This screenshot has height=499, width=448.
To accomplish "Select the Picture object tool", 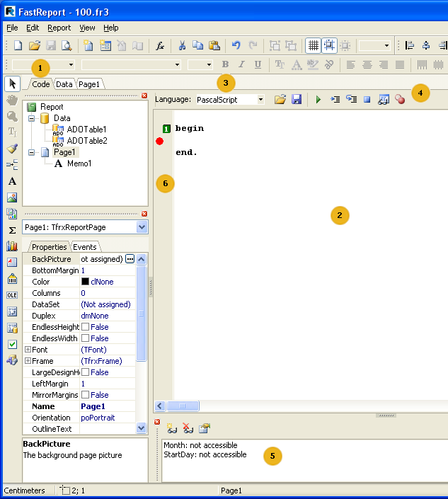I will pyautogui.click(x=12, y=197).
